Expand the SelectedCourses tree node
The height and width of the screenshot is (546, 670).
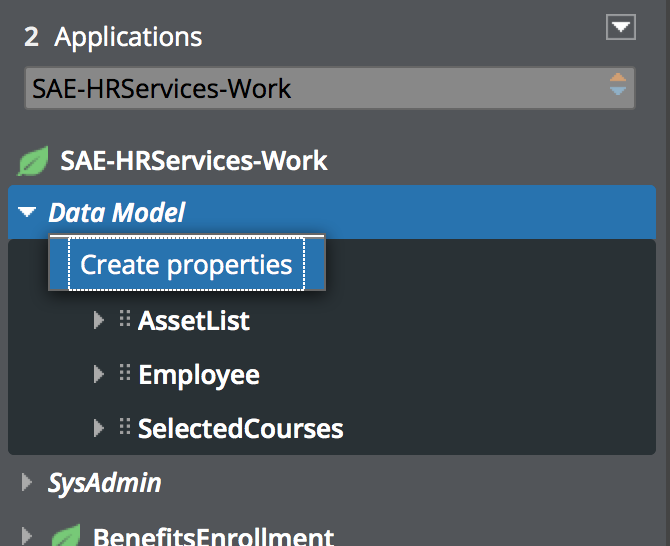coord(99,428)
